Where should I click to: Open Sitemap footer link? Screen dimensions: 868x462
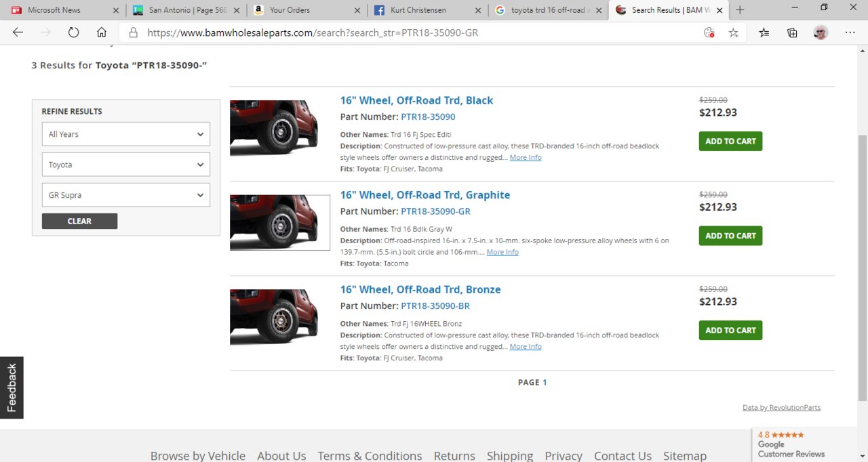click(x=685, y=456)
